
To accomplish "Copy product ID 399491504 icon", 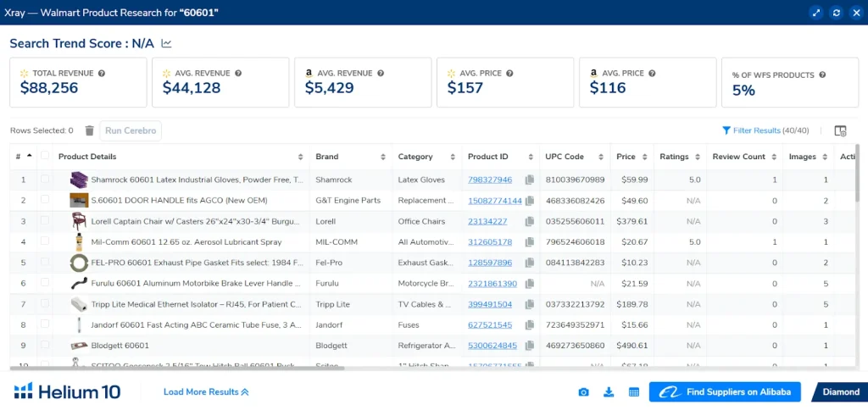I will click(530, 304).
